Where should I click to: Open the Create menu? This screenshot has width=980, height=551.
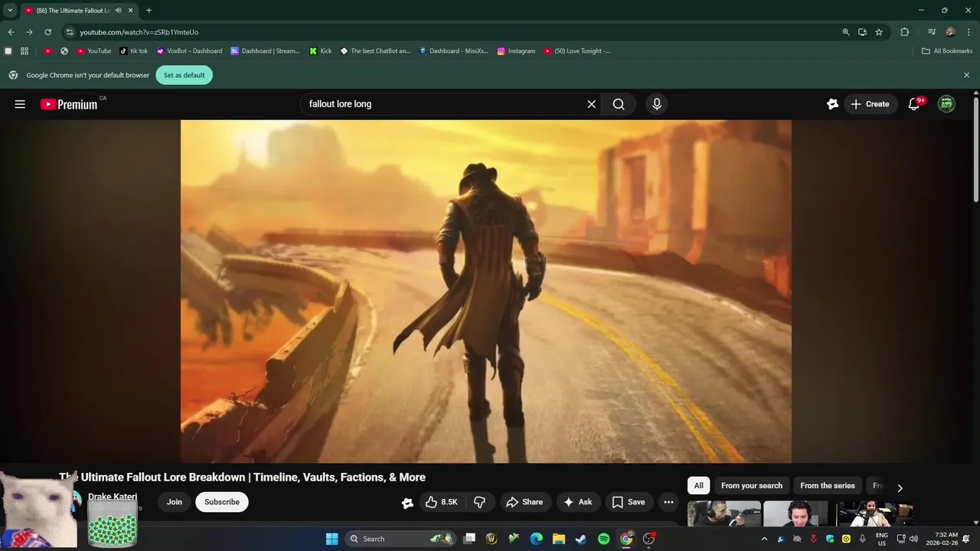pyautogui.click(x=871, y=104)
